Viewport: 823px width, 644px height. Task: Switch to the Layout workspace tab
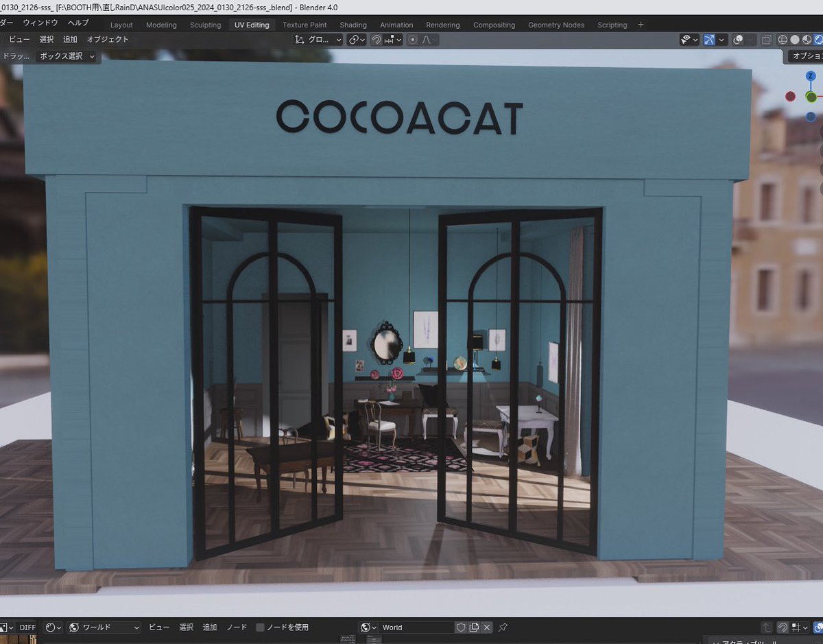click(121, 25)
